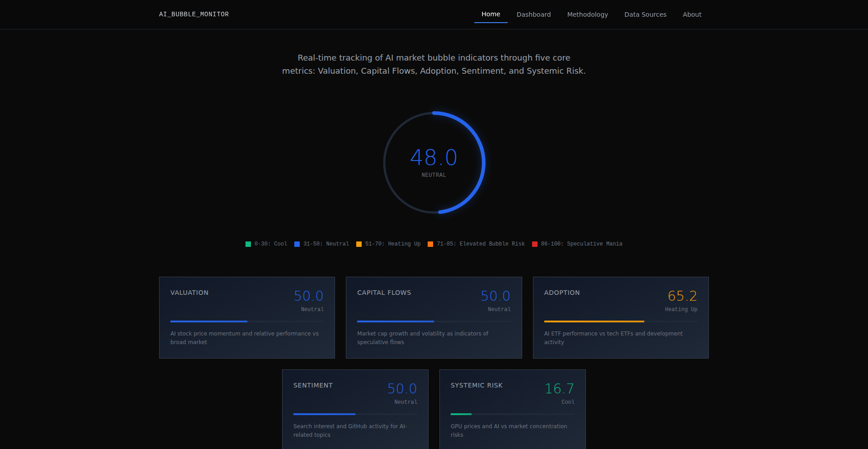Select the yellow Heating Up legend swatch
The image size is (868, 449).
point(359,244)
